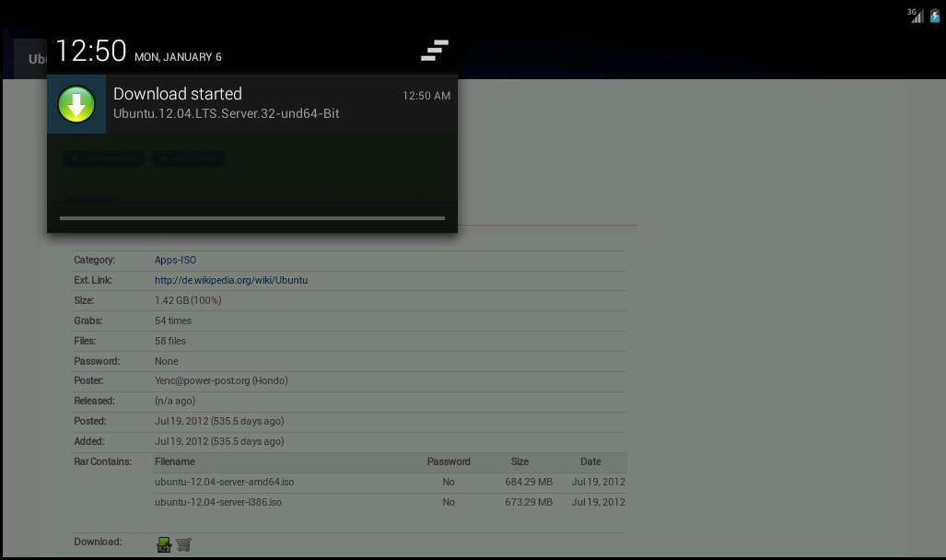946x560 pixels.
Task: Click the add to cart icon
Action: [x=183, y=545]
